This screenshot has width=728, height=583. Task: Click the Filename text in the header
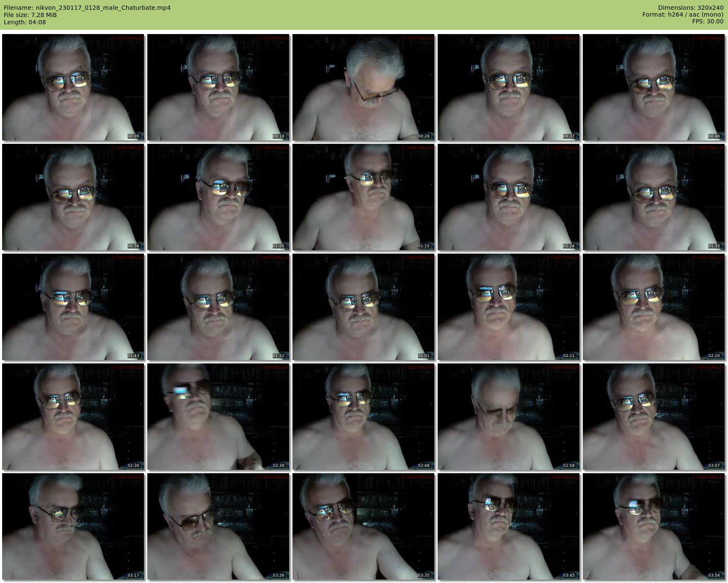pos(87,8)
